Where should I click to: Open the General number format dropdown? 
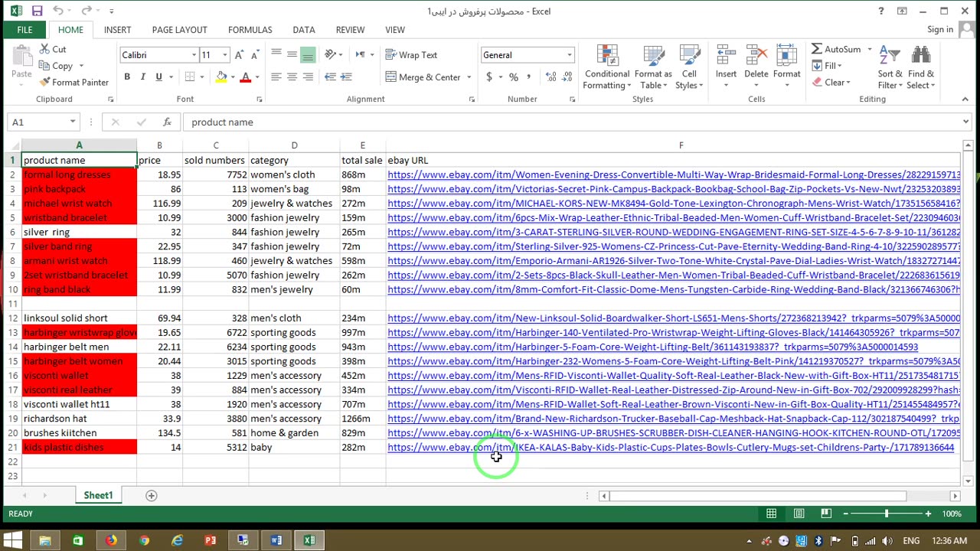tap(569, 55)
